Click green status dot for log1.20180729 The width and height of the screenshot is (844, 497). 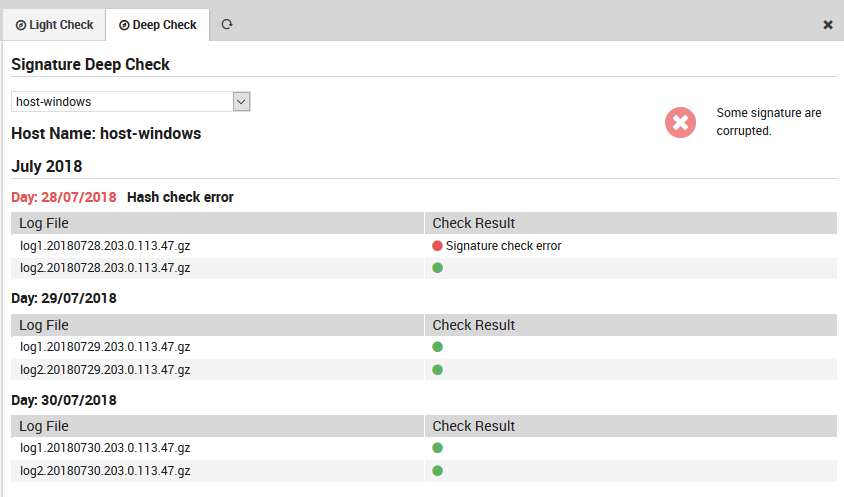pyautogui.click(x=437, y=347)
